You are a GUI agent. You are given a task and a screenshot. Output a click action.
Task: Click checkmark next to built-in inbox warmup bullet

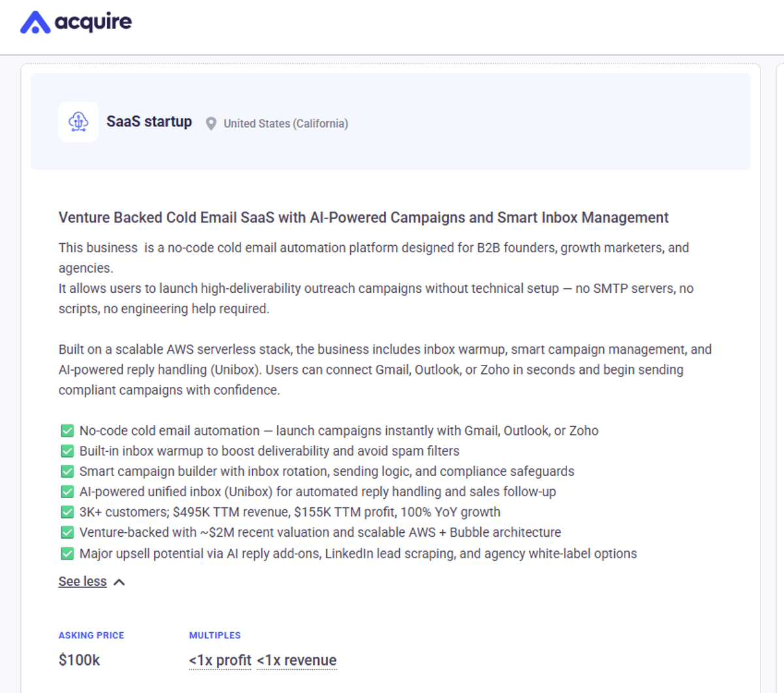tap(67, 450)
